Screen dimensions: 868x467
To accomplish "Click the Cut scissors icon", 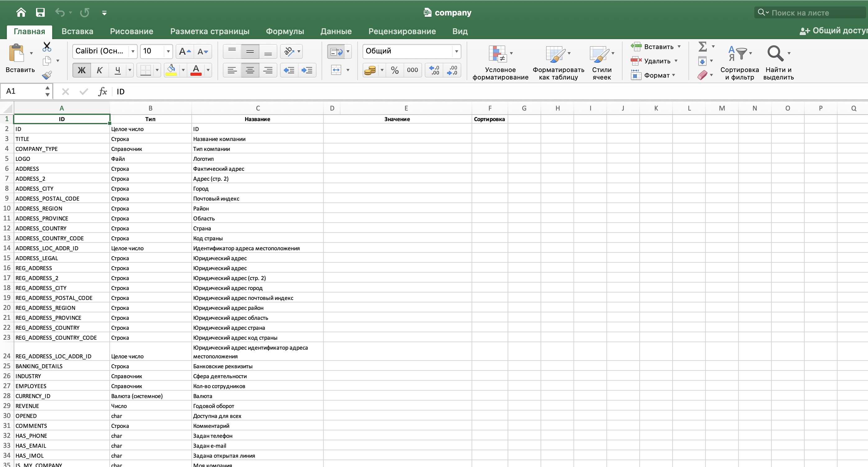I will click(47, 47).
